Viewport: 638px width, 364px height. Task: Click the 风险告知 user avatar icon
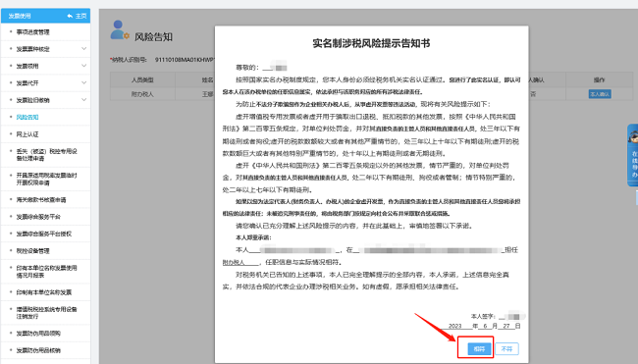(x=119, y=30)
